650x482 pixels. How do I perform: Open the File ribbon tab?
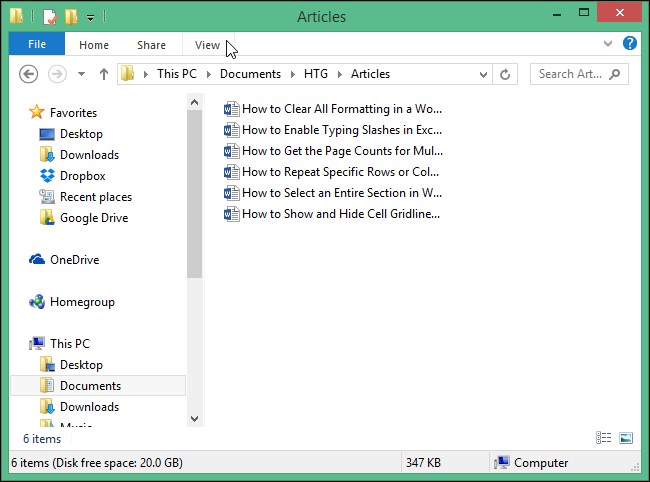37,44
